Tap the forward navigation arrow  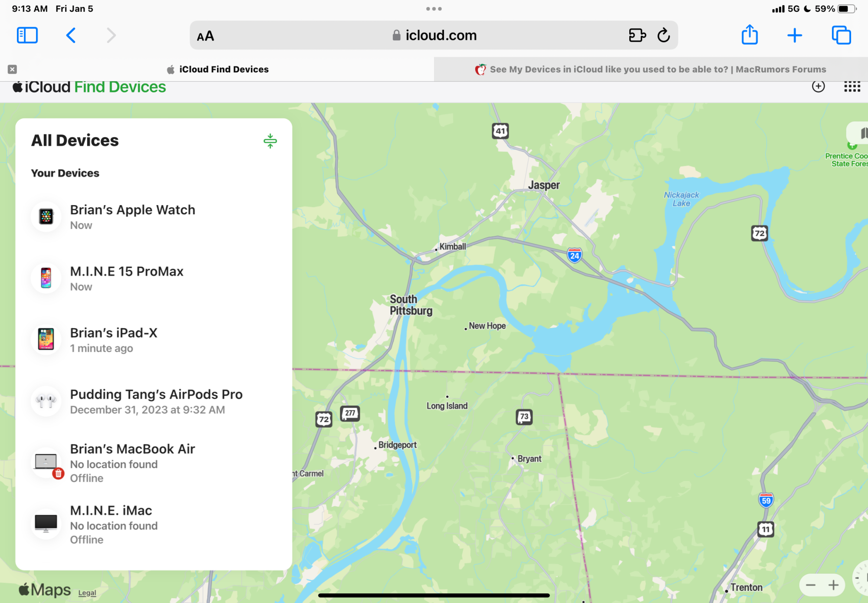(x=111, y=35)
